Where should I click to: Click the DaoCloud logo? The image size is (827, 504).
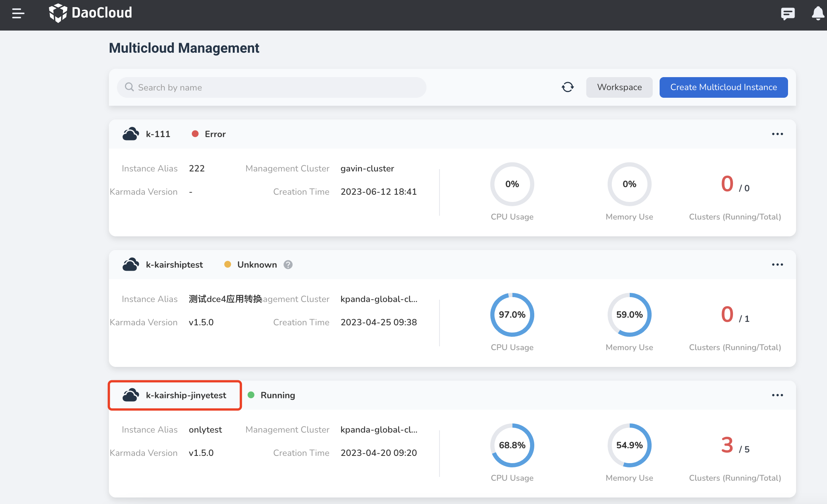click(x=90, y=13)
